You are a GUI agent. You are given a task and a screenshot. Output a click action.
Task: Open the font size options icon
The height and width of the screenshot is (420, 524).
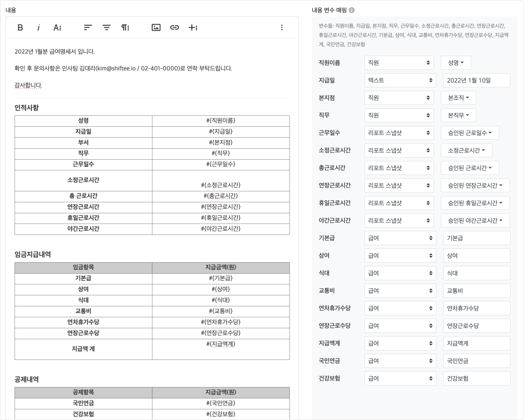click(57, 28)
